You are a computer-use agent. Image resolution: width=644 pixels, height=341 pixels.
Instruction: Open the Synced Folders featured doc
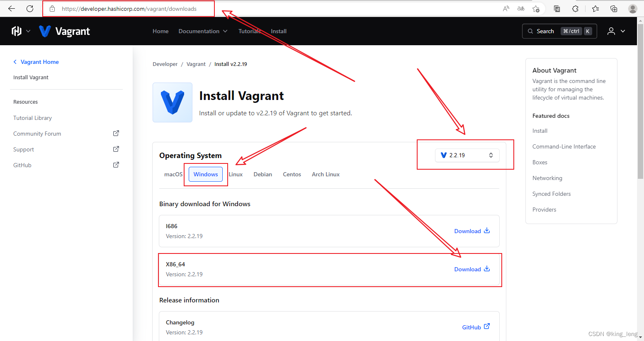[x=552, y=194]
